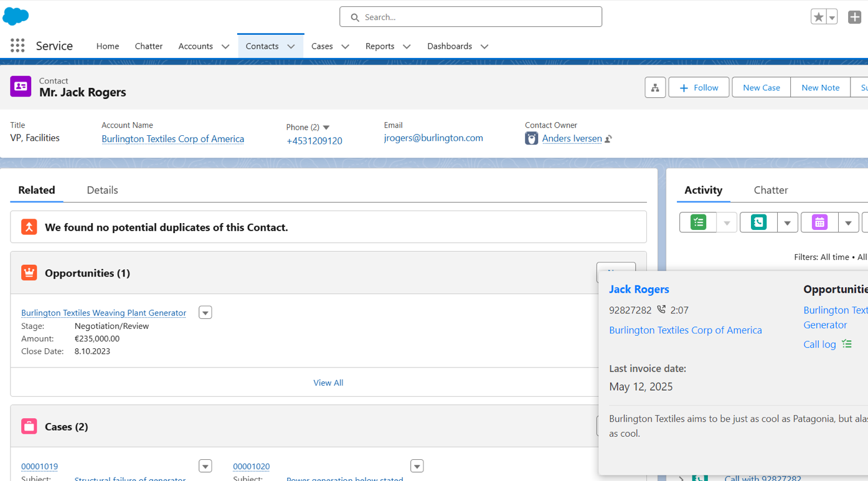Screen dimensions: 868x481
Task: Click the search magnifier icon
Action: point(355,17)
